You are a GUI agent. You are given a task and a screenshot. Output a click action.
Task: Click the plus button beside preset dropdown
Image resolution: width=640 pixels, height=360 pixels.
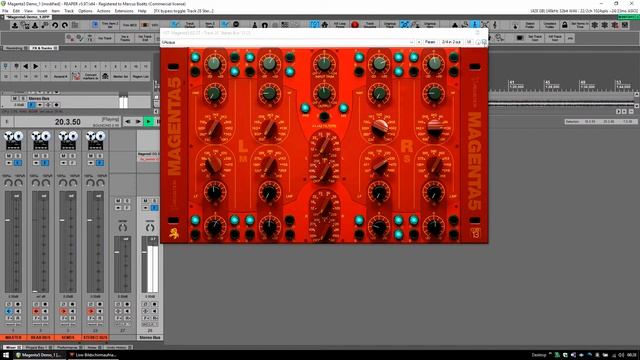click(x=419, y=42)
